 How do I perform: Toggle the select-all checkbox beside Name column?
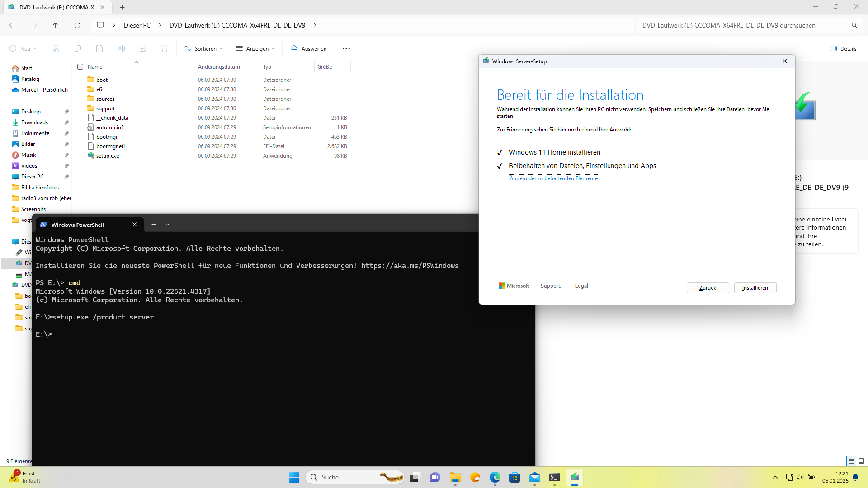pos(80,67)
